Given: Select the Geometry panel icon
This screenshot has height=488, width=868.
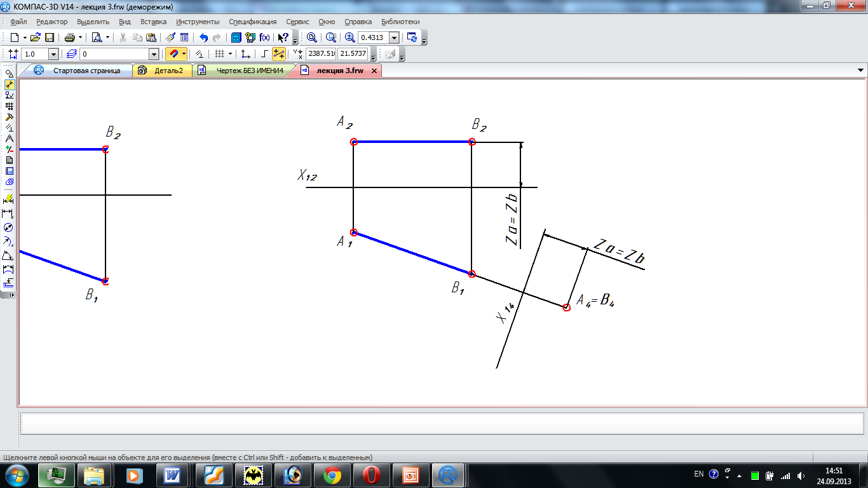Looking at the screenshot, I should pos(9,74).
